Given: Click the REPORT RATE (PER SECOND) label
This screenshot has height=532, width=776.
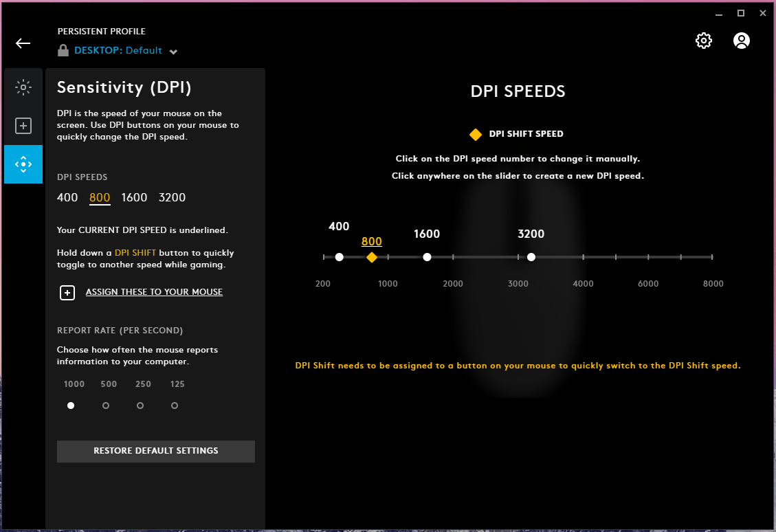Looking at the screenshot, I should 120,331.
